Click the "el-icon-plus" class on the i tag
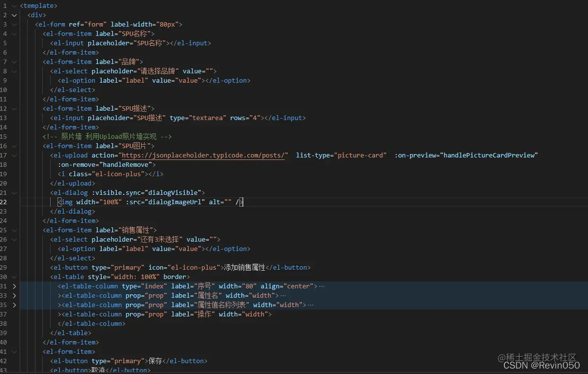The height and width of the screenshot is (374, 588). (118, 174)
